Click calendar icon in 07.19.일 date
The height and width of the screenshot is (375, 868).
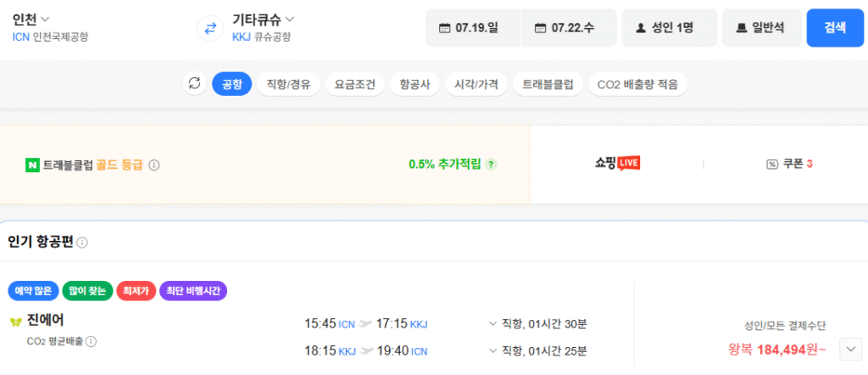(444, 28)
